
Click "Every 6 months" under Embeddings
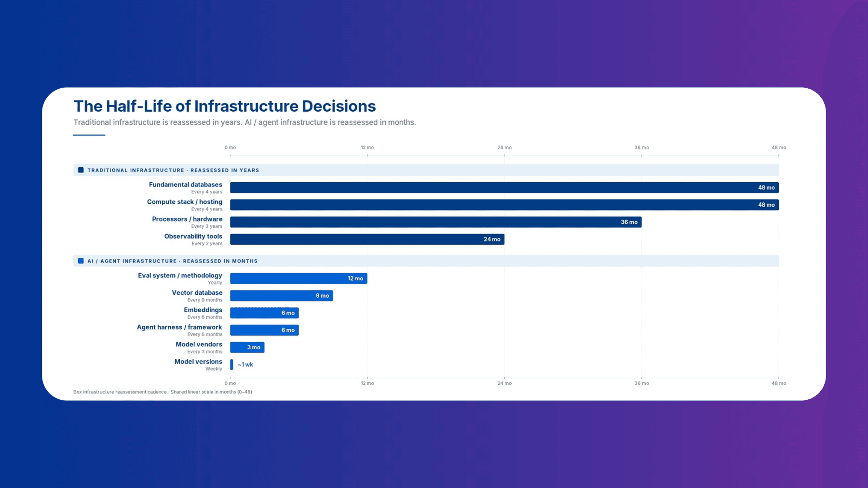[205, 317]
